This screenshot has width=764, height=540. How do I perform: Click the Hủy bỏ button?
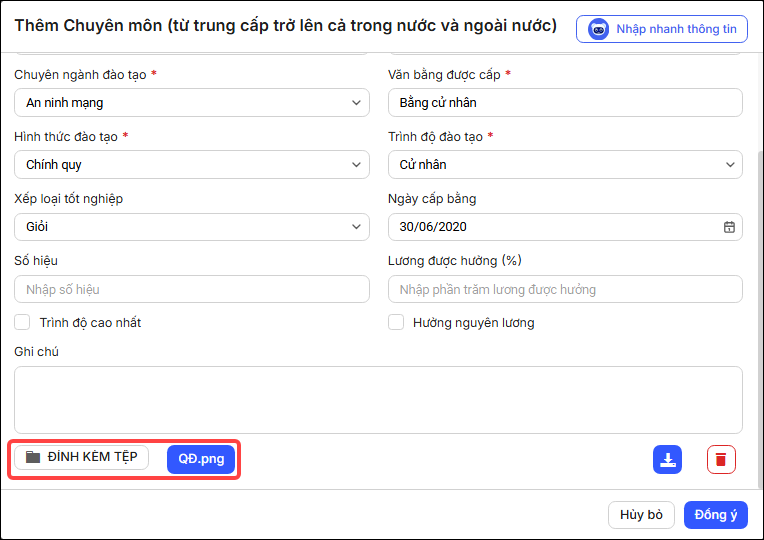pos(641,515)
